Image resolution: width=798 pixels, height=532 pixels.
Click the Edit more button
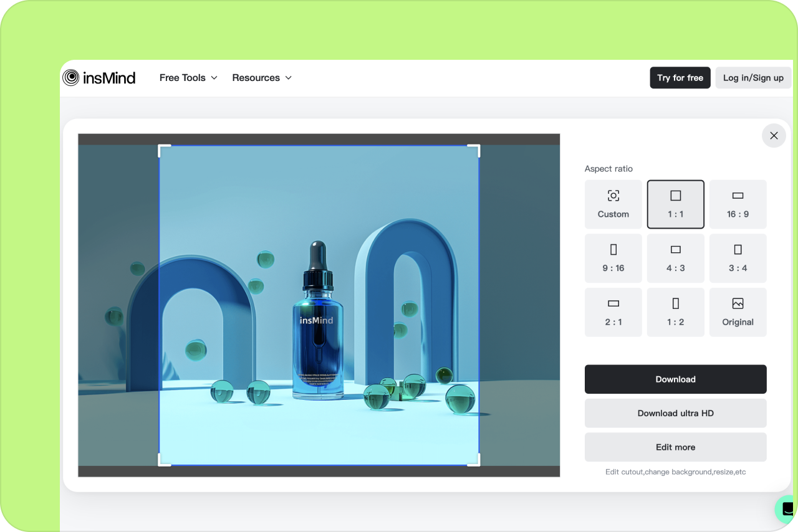tap(676, 447)
